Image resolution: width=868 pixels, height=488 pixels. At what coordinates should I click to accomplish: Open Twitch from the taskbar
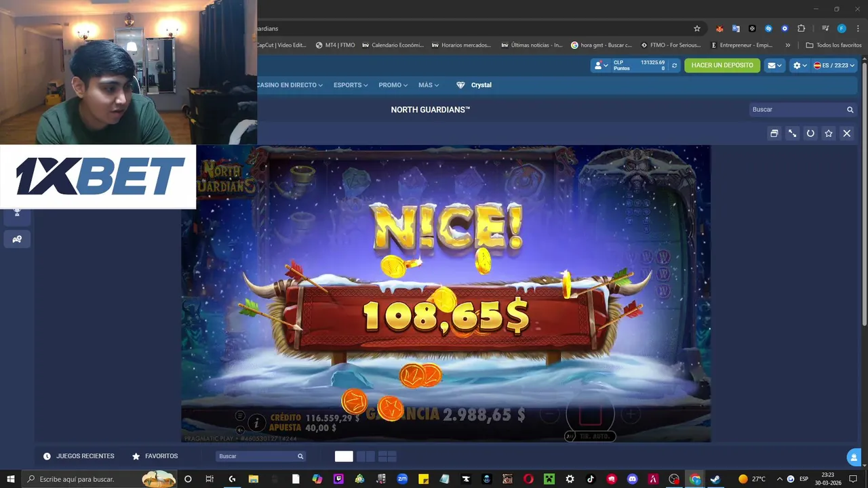pos(338,479)
